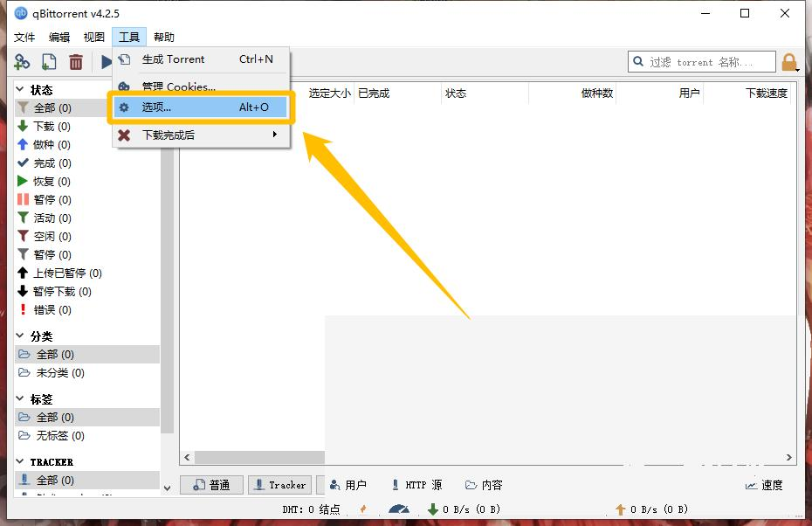This screenshot has height=526, width=812.
Task: Open the 视图 menu
Action: [93, 37]
